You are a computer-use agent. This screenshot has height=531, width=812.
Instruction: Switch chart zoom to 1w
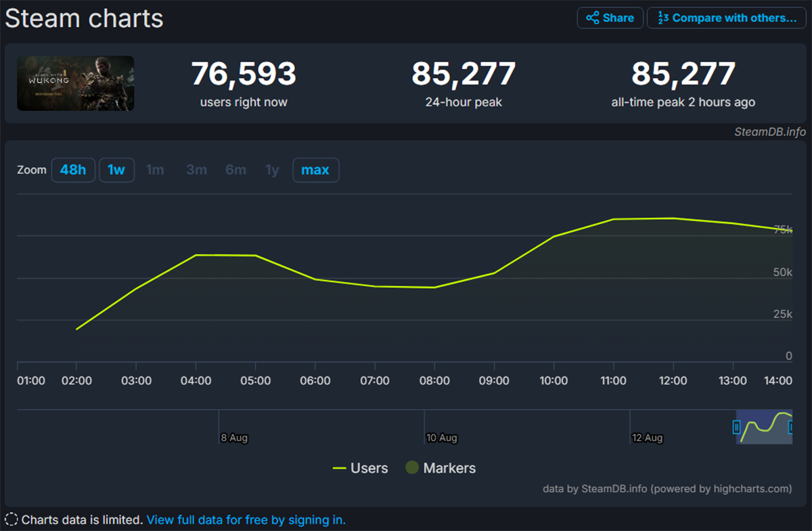116,170
